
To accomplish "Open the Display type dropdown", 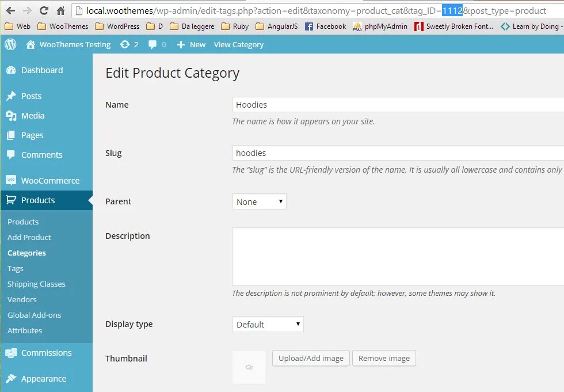I will point(268,324).
